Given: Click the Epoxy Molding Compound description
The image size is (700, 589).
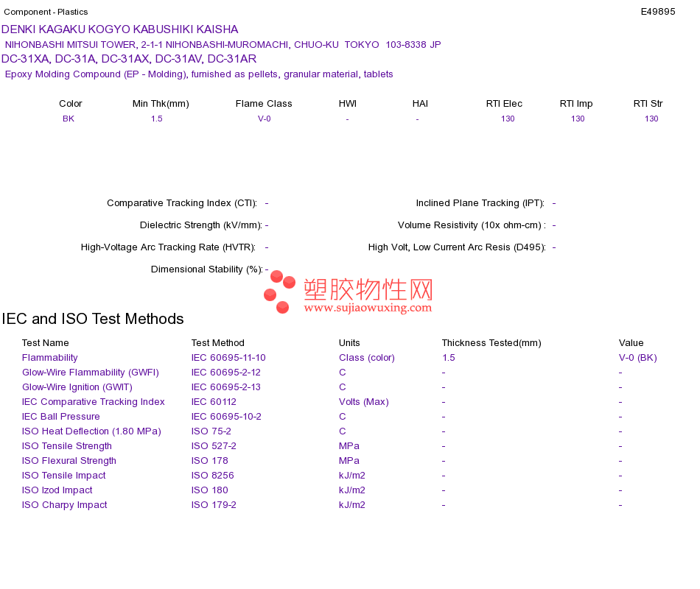Looking at the screenshot, I should (199, 74).
